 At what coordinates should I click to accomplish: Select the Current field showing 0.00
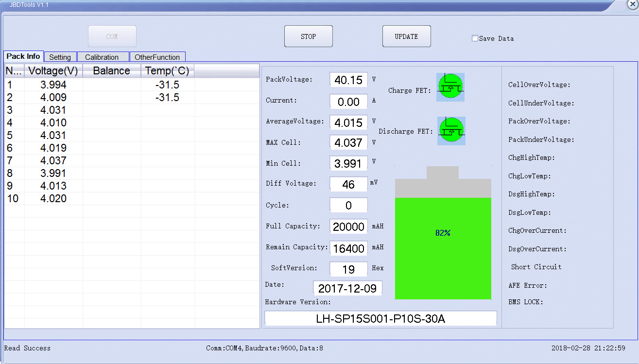[x=349, y=102]
